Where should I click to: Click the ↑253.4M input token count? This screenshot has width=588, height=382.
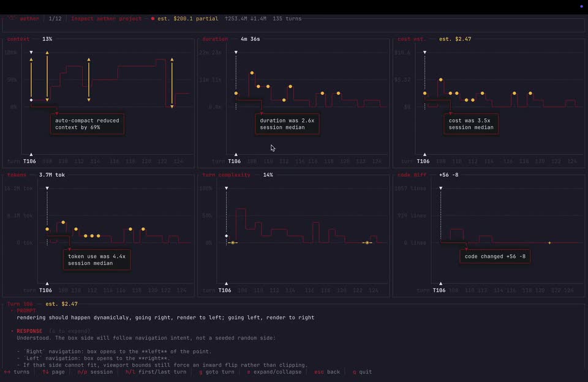pos(236,18)
